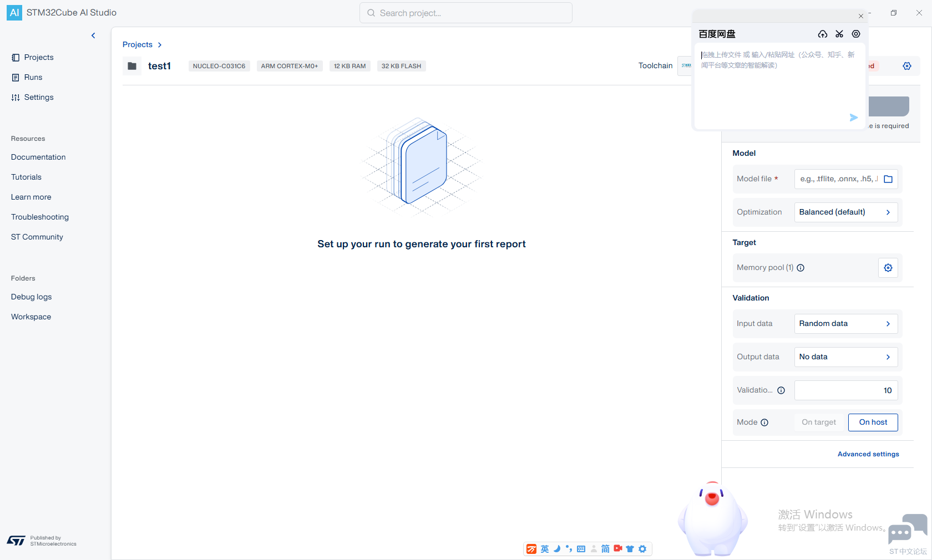The width and height of the screenshot is (932, 560).
Task: Toggle IME simplified Chinese (简) mode
Action: pyautogui.click(x=605, y=549)
